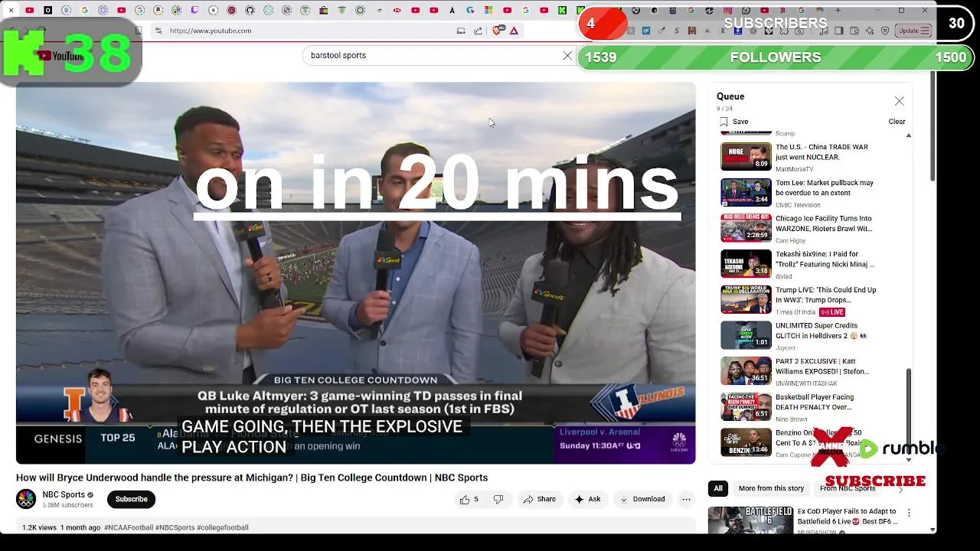The width and height of the screenshot is (980, 551).
Task: Select the All filter chip
Action: pos(718,488)
